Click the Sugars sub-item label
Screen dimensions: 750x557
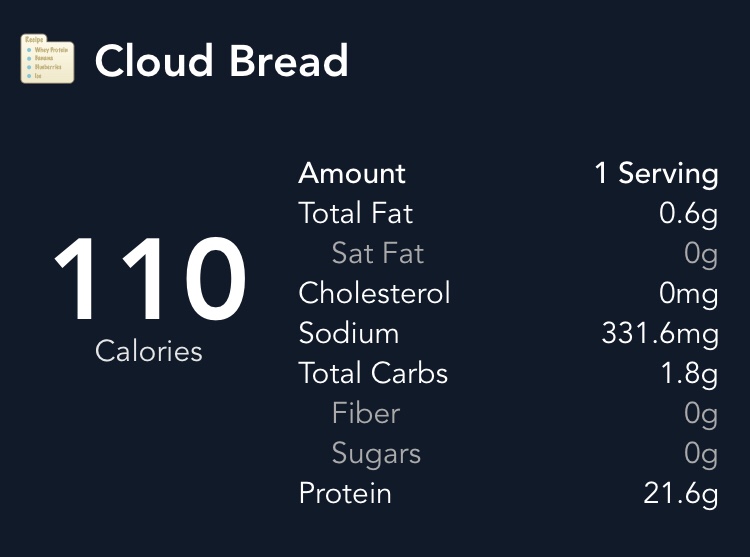tap(376, 453)
